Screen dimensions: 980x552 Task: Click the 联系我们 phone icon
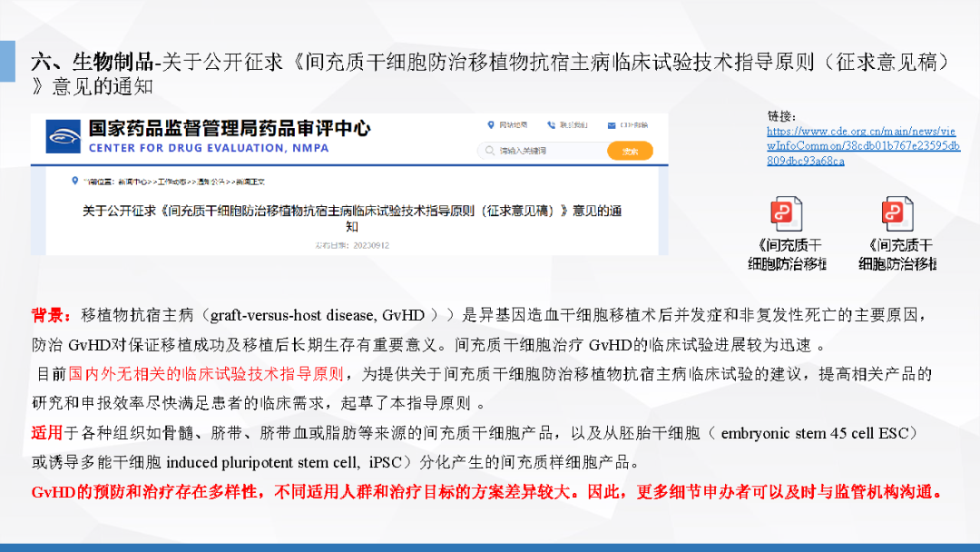tap(551, 125)
